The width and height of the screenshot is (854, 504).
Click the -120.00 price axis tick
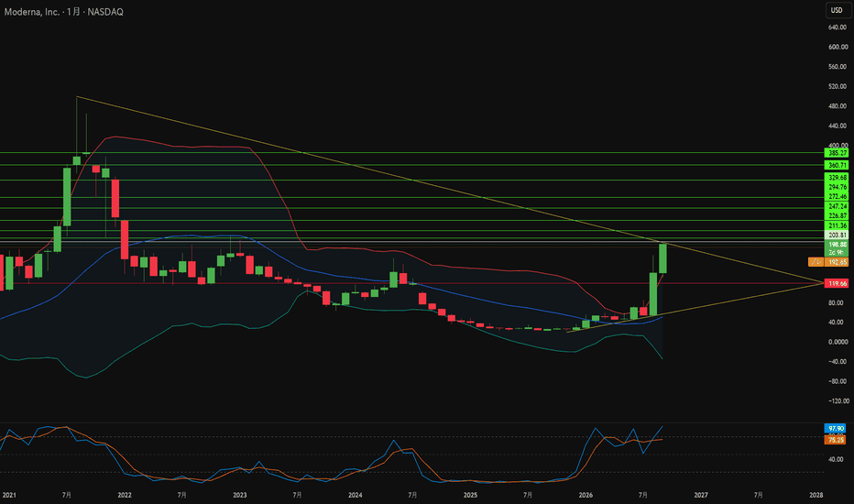838,401
